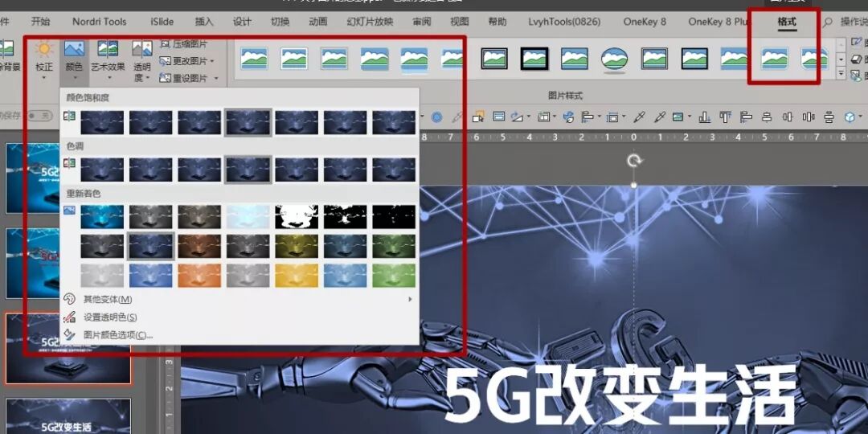Apply the mostly white black-and-white recolor

tap(297, 217)
